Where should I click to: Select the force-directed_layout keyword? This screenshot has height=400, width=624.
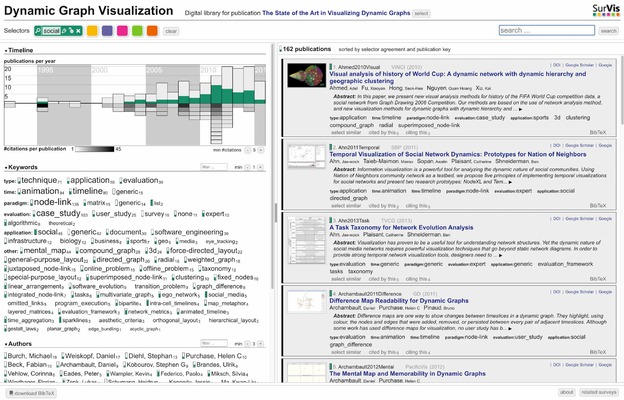[x=205, y=251]
